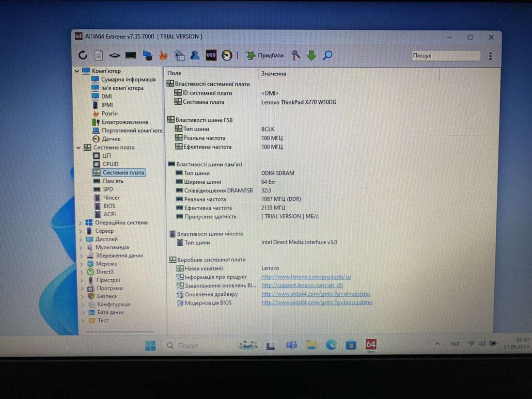This screenshot has width=532, height=399.
Task: Open the Датчик tree item
Action: pyautogui.click(x=106, y=139)
